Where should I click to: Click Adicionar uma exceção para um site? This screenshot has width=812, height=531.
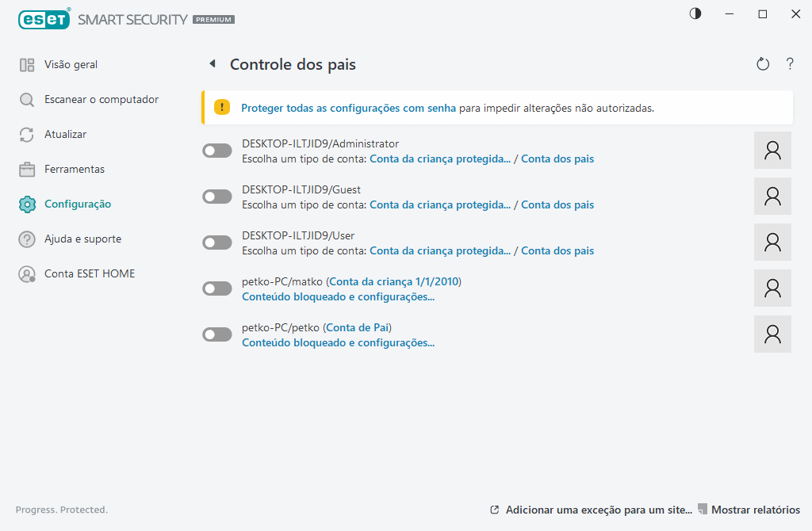[599, 510]
